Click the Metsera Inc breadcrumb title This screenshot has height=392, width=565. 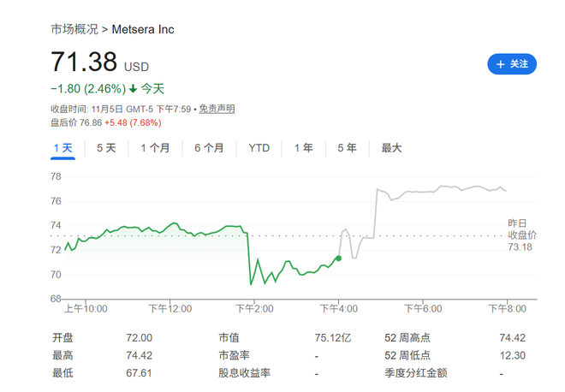(x=143, y=29)
